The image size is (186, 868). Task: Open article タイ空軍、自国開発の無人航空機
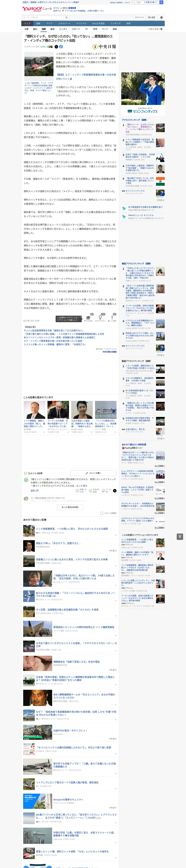tap(67, 610)
